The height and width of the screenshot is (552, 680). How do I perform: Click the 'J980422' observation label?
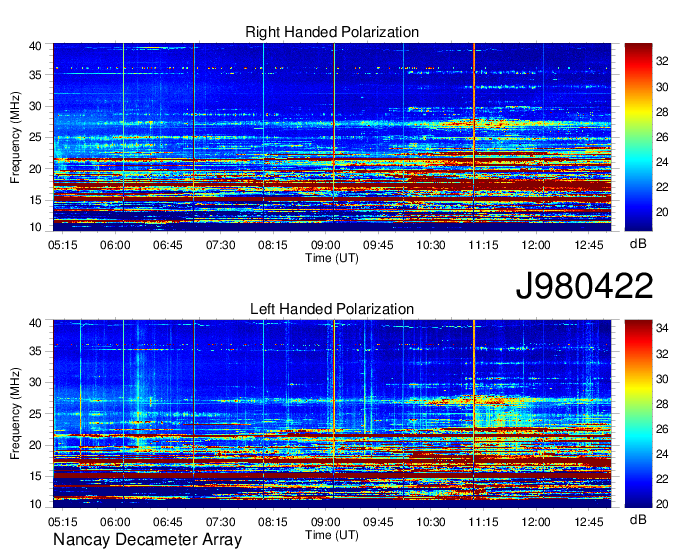click(x=584, y=286)
